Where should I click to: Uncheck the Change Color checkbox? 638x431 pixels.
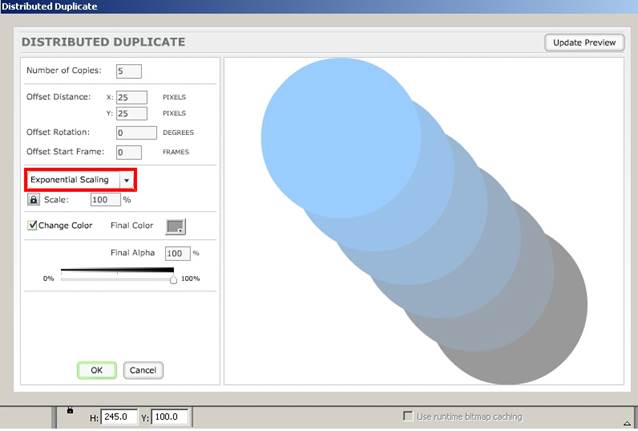(x=32, y=225)
